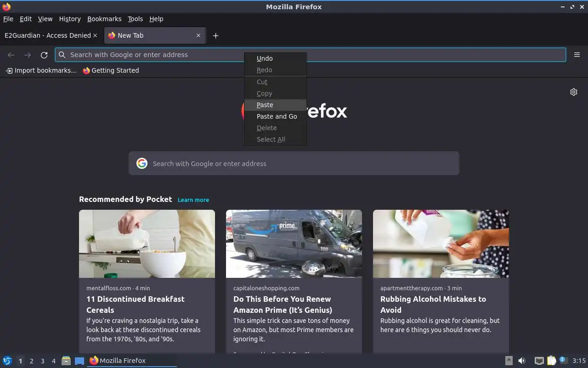Viewport: 588px width, 368px height.
Task: Open the breakfast cereal article thumbnail
Action: (x=147, y=244)
